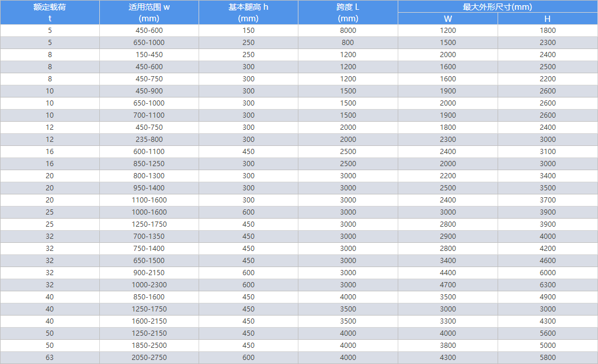Click the 6300 height cell
The height and width of the screenshot is (364, 598).
pyautogui.click(x=548, y=285)
